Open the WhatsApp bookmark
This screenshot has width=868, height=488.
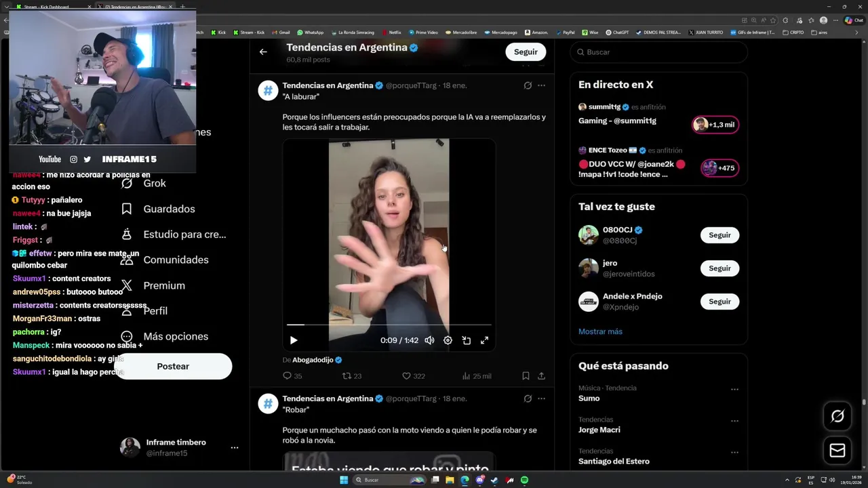click(311, 33)
